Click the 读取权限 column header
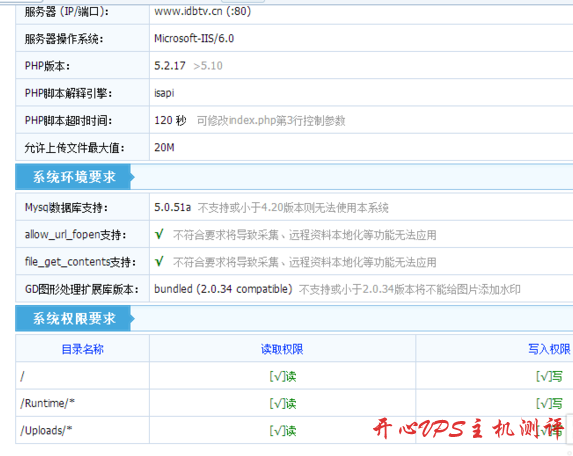Viewport: 573px width, 456px height. (282, 349)
